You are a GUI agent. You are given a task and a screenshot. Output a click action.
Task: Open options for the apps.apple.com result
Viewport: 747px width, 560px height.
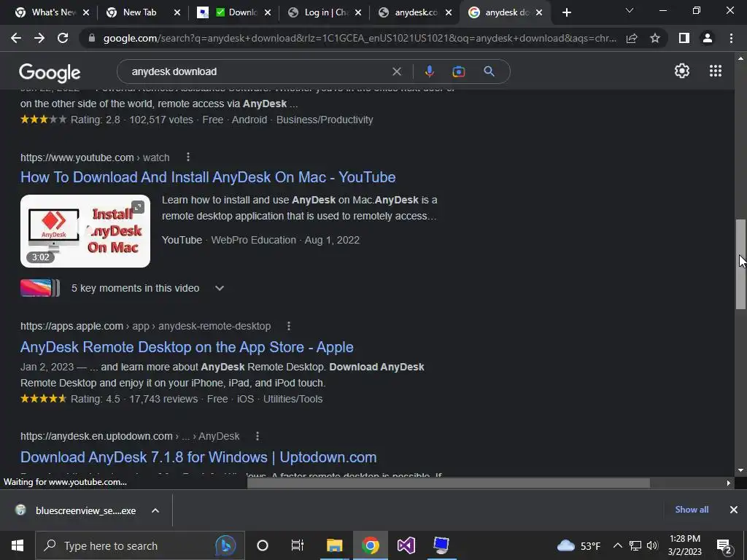point(289,326)
